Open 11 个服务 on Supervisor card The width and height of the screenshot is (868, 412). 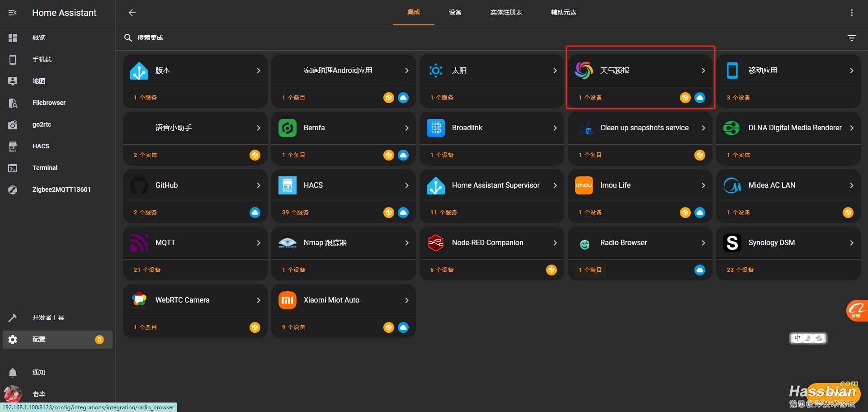(443, 213)
